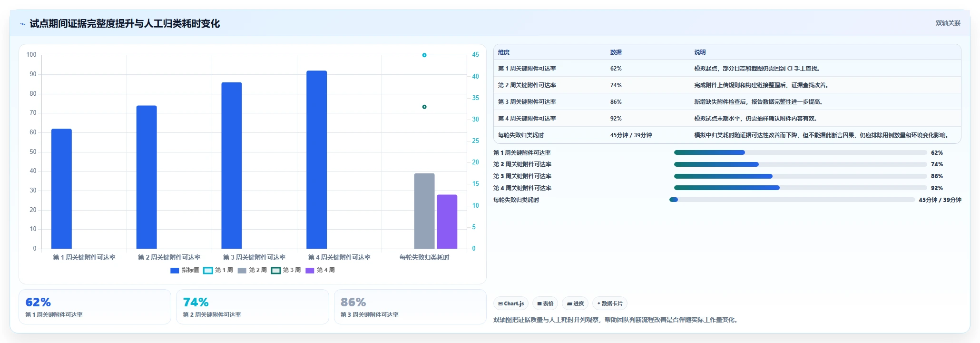This screenshot has height=343, width=980.
Task: Click the gray bar in 每轮失败归类耗时 group
Action: point(424,211)
